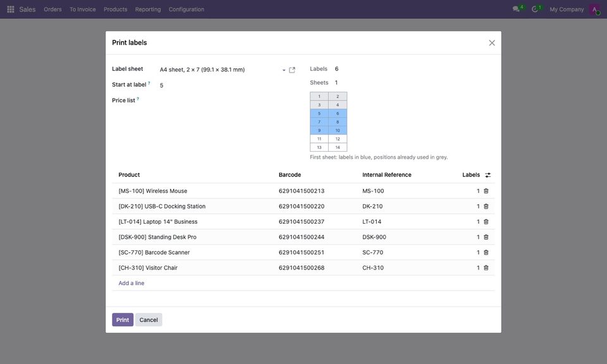Click barcode 6291041500251
The image size is (607, 364).
click(x=302, y=253)
